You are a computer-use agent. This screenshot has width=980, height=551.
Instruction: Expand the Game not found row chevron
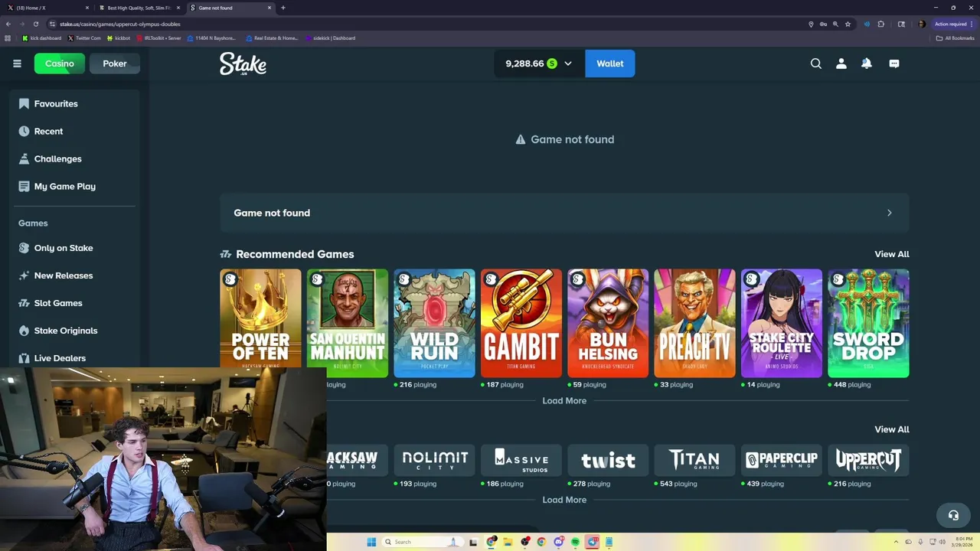coord(889,213)
